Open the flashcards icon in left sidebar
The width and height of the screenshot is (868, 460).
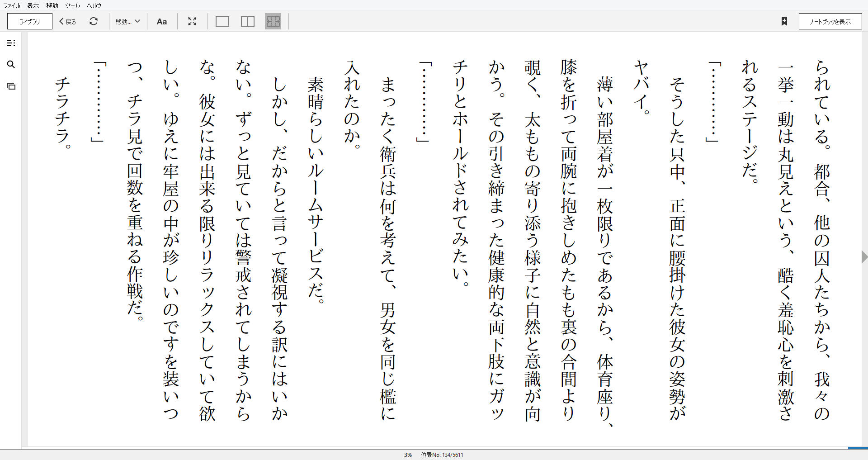11,86
